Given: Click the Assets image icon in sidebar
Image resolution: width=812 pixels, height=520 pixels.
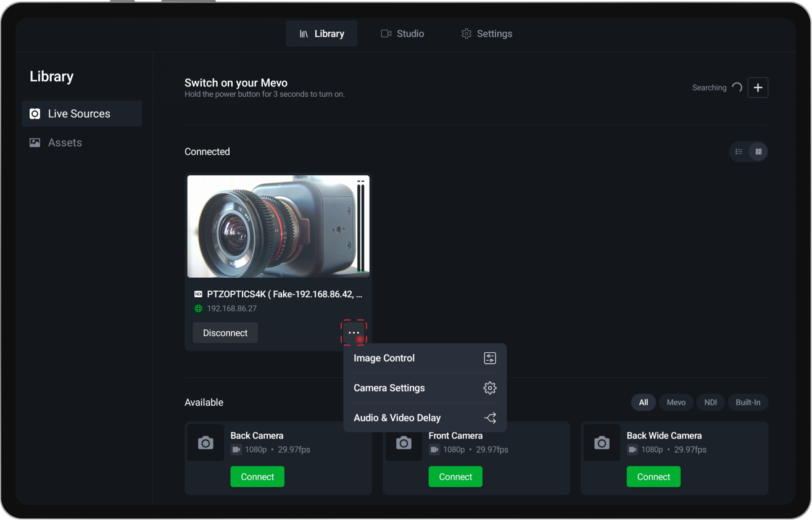Looking at the screenshot, I should [x=35, y=142].
